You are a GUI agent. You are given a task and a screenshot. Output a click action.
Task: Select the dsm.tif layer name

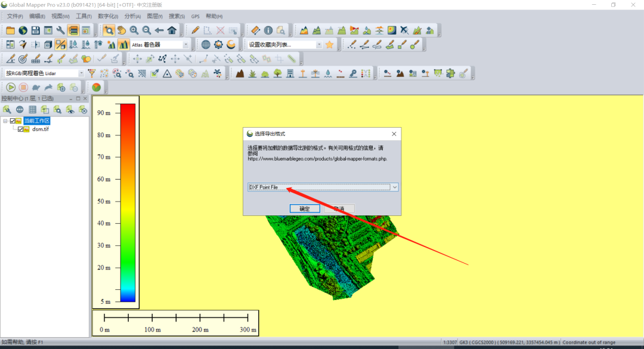(41, 129)
